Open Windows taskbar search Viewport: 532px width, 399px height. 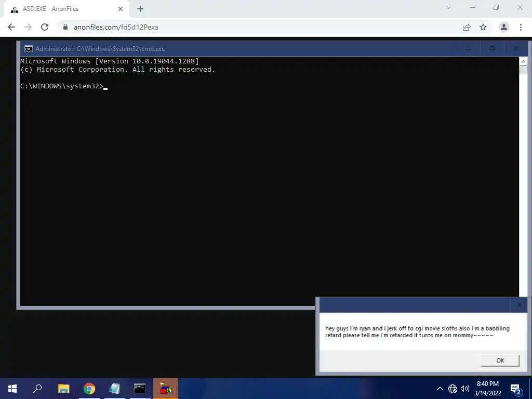coord(37,389)
